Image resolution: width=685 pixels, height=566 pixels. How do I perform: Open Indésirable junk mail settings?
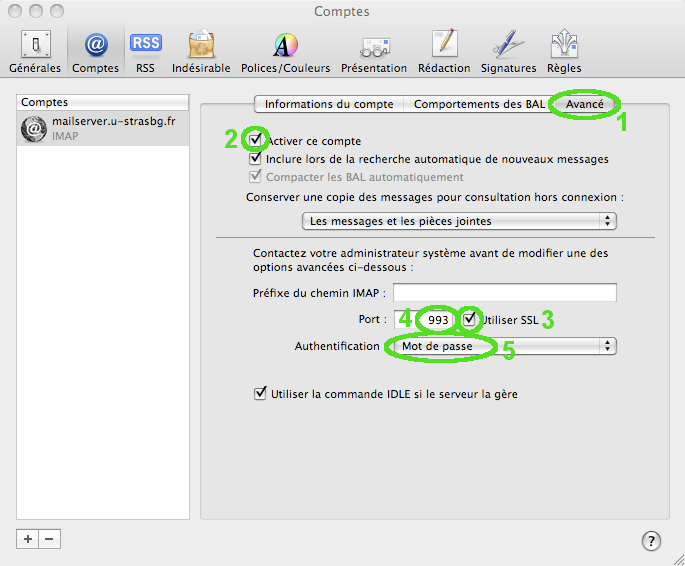pos(201,50)
